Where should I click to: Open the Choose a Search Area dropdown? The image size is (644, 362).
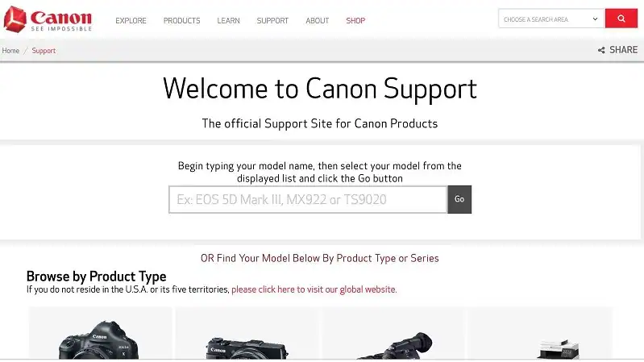click(x=551, y=19)
